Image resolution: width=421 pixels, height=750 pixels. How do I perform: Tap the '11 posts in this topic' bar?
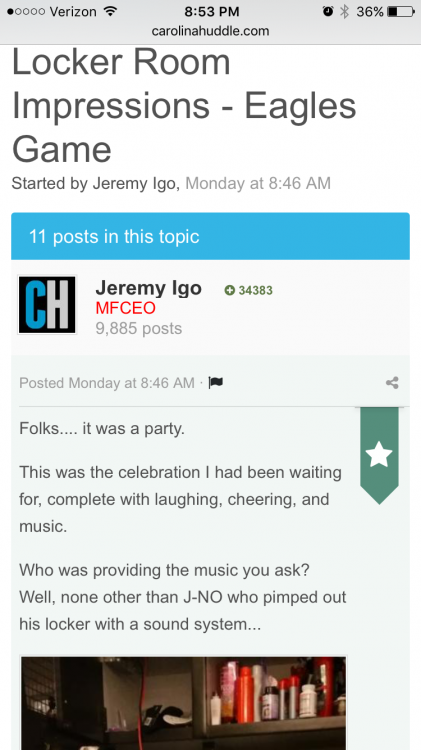tap(210, 236)
